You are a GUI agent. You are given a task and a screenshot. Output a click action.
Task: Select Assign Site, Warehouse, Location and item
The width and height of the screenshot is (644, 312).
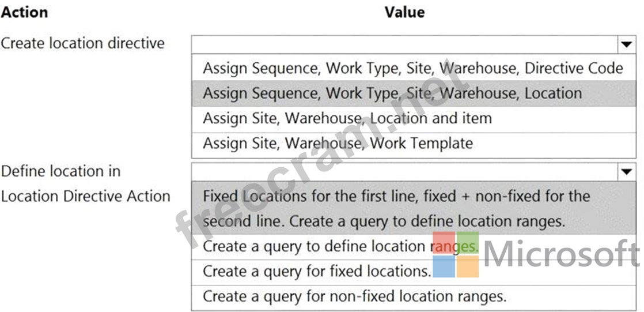coord(347,118)
